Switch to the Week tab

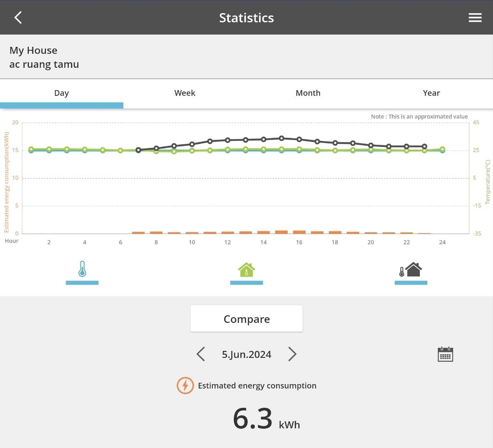[x=185, y=93]
